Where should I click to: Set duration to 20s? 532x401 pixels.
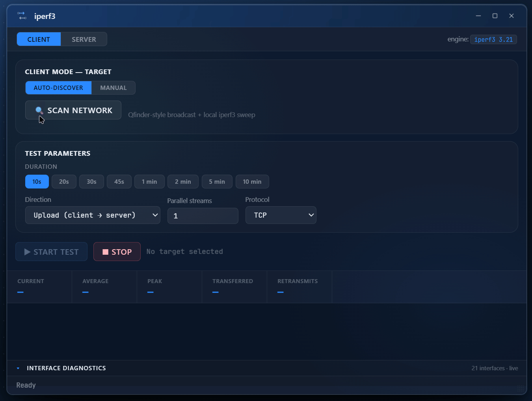click(64, 181)
